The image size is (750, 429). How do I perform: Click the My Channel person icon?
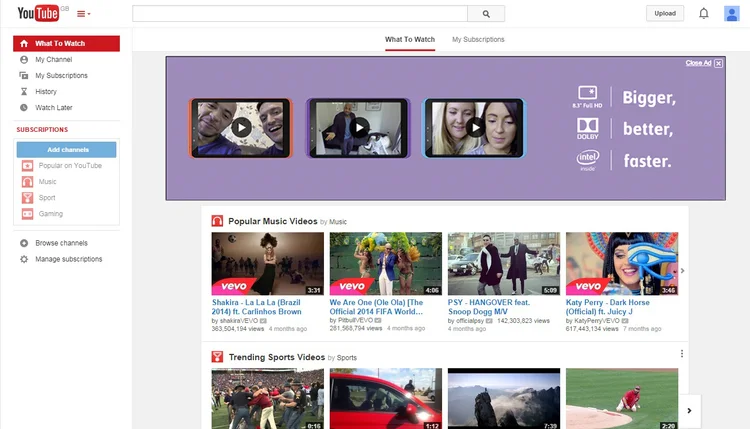point(24,59)
